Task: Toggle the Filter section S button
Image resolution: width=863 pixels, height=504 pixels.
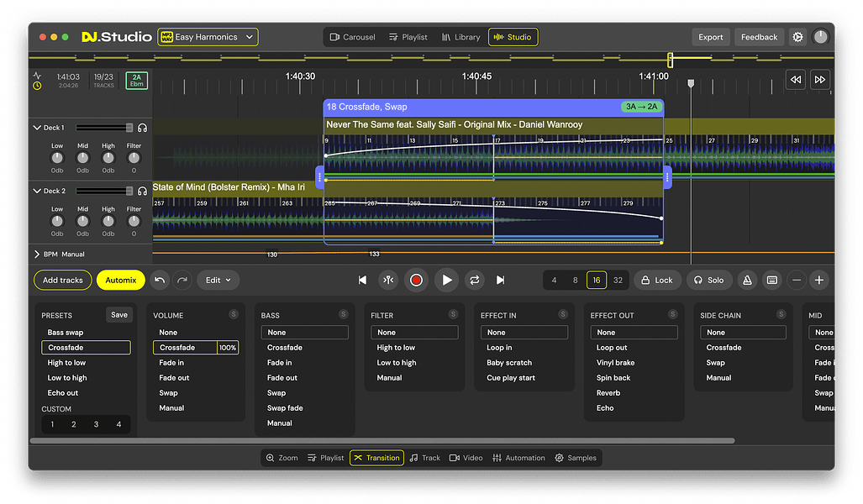Action: 453,314
